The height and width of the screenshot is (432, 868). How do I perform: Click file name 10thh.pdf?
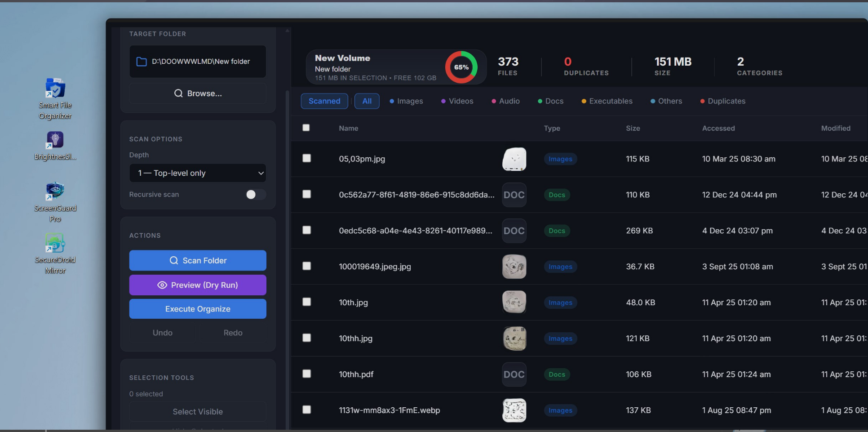point(356,374)
